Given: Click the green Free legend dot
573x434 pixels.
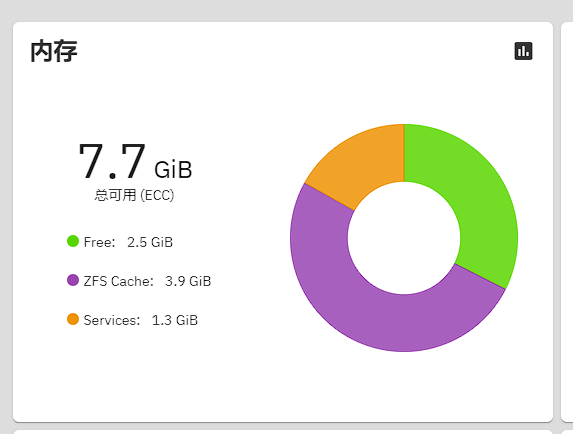Looking at the screenshot, I should pos(73,241).
